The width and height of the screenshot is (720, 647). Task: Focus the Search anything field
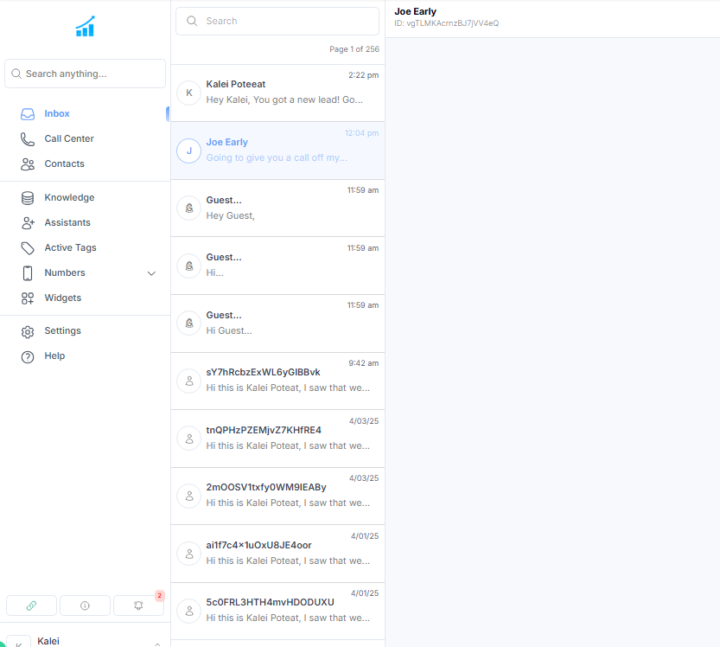85,73
